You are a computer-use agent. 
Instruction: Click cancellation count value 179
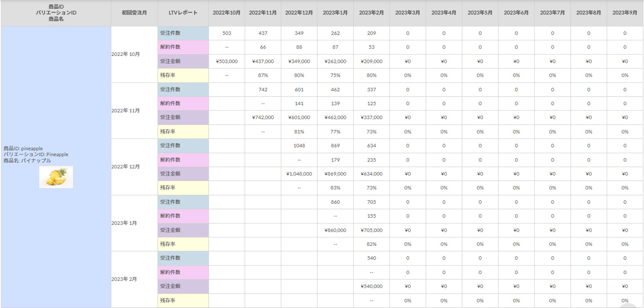(335, 160)
